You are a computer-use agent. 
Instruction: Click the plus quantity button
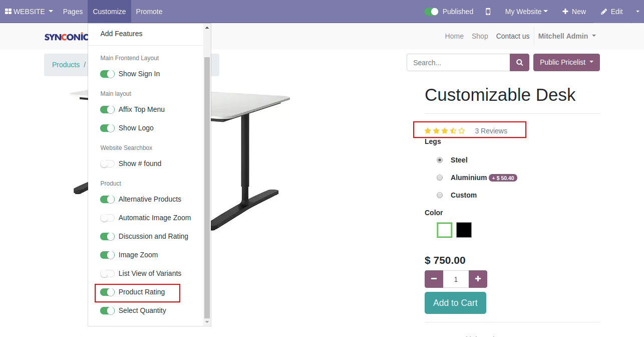tap(478, 279)
